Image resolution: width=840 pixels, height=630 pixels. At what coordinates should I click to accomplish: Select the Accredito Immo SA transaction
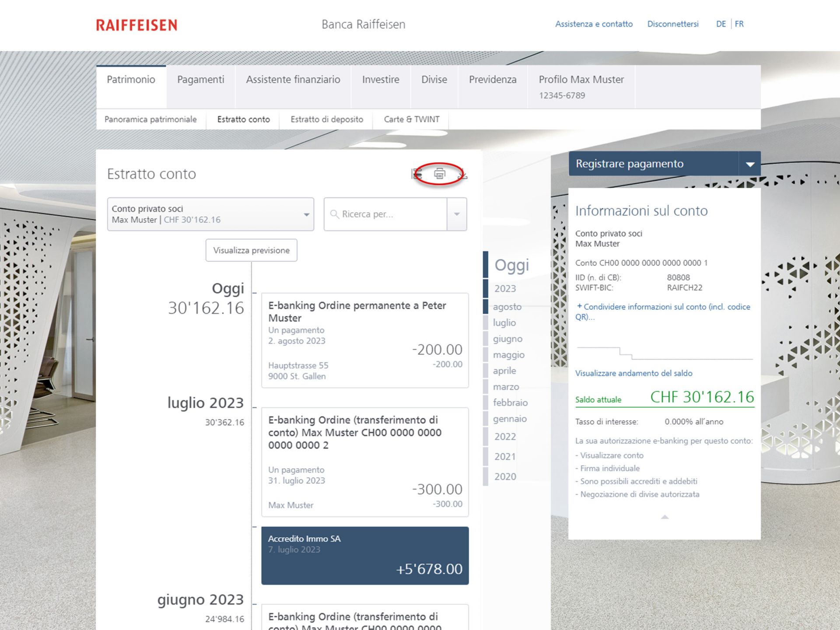(365, 556)
